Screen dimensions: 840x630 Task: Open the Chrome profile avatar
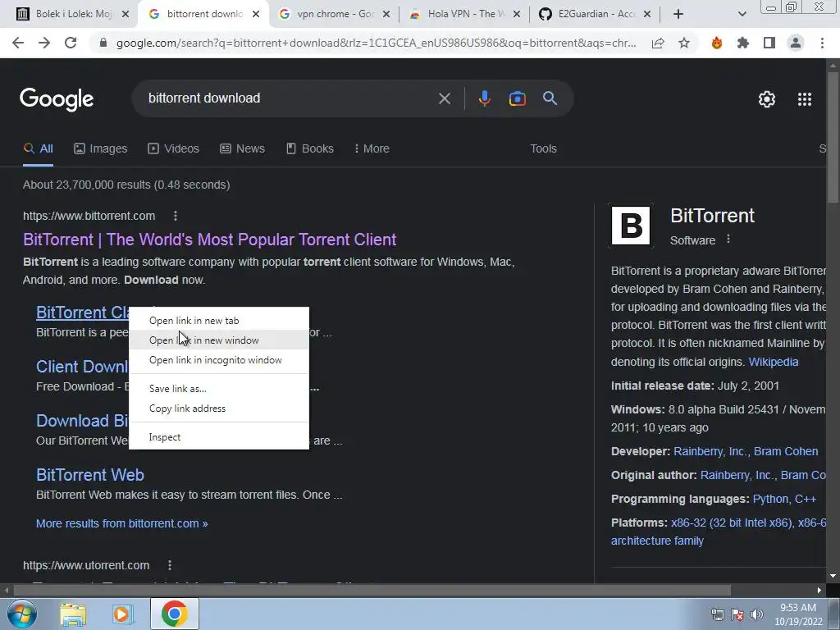pos(796,43)
